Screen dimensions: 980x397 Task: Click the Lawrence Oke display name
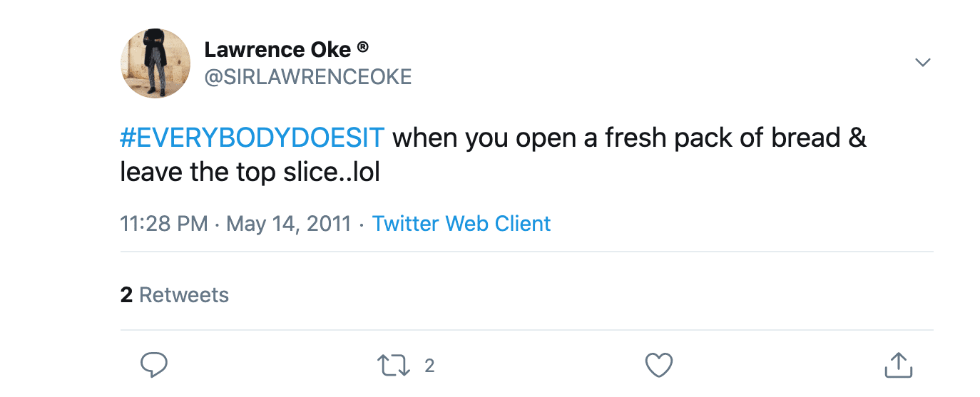pyautogui.click(x=277, y=50)
